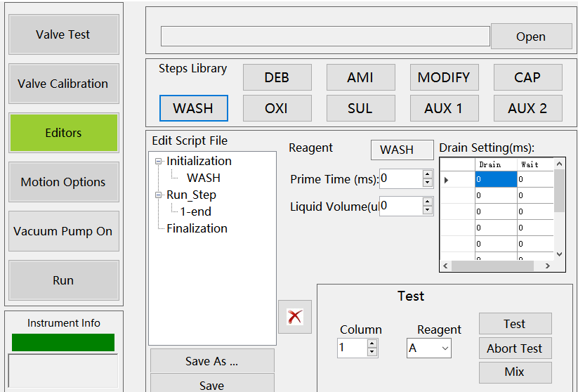The height and width of the screenshot is (392, 578).
Task: Collapse the Initialization tree node
Action: (159, 162)
